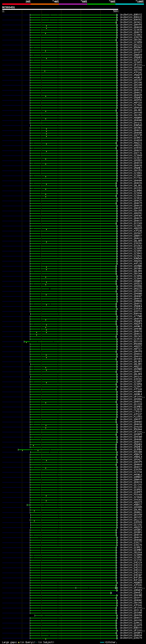Click the UniRef100_Q2MHJ2 label
The width and height of the screenshot is (146, 644).
[131, 623]
